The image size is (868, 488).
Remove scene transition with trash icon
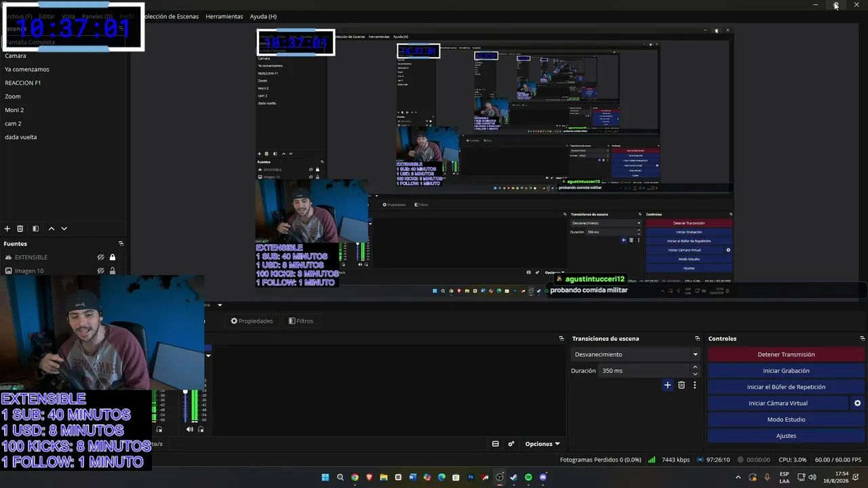point(682,385)
